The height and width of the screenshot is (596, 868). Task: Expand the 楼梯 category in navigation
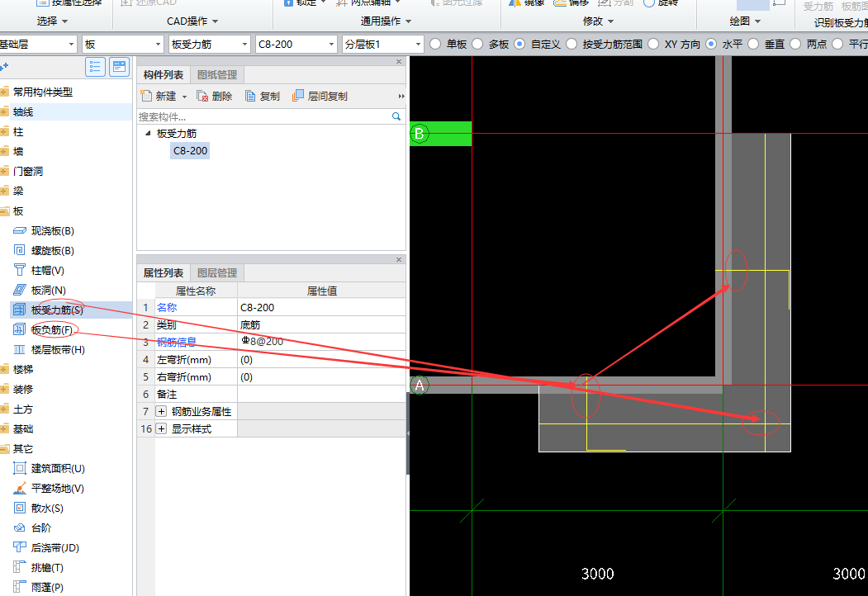coord(4,370)
